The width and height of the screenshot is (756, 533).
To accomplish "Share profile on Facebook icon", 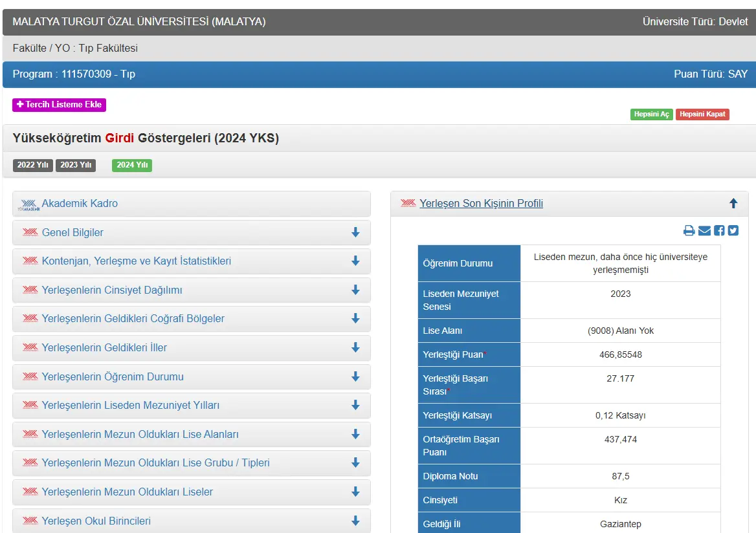I will click(x=719, y=230).
